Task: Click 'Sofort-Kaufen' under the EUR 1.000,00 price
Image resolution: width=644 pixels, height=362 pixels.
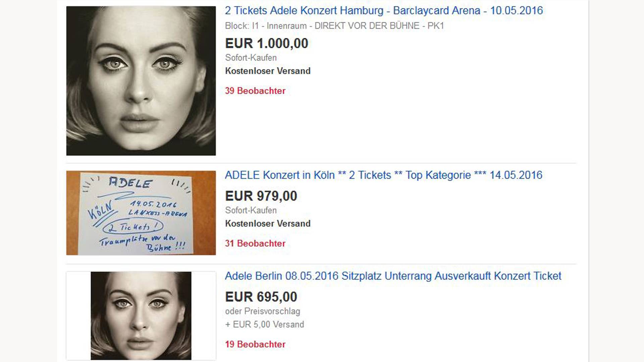Action: coord(251,58)
